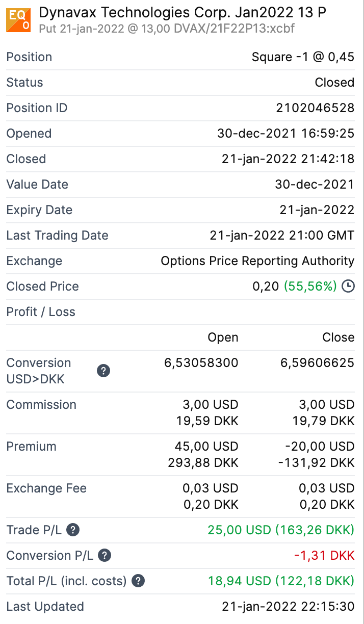This screenshot has height=624, width=364.
Task: Click the Last Updated timestamp value
Action: tap(288, 606)
